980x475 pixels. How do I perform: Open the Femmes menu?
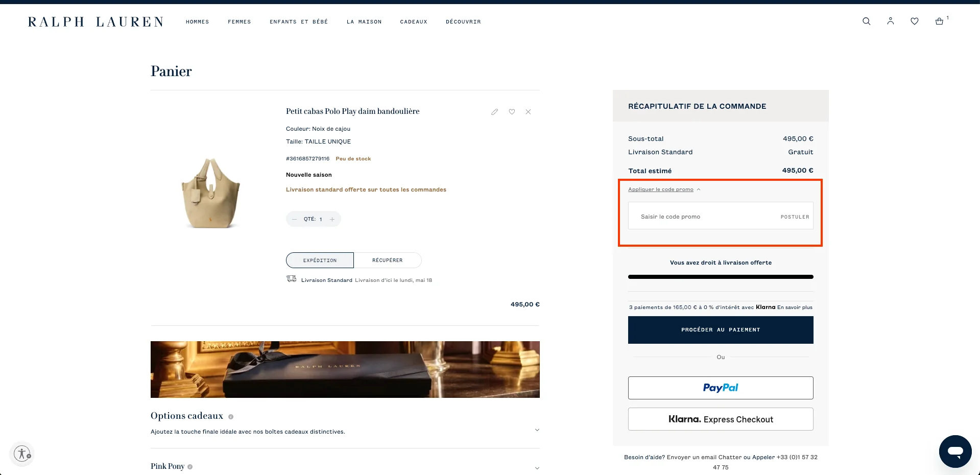tap(239, 22)
